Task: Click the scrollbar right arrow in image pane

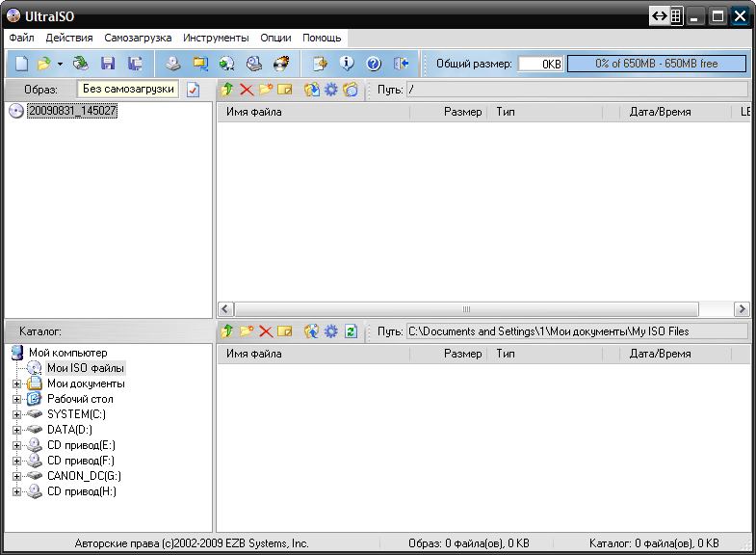Action: click(742, 309)
